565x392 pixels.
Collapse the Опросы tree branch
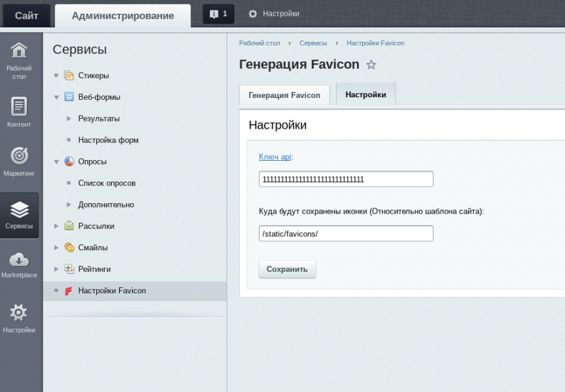pos(58,161)
